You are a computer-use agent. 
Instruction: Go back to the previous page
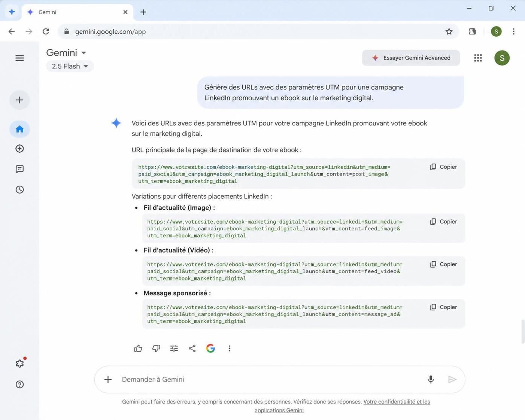(x=12, y=31)
